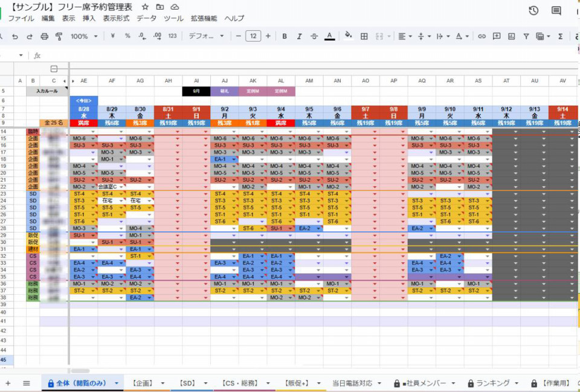Open the fill color picker
580x392 pixels.
click(x=348, y=36)
